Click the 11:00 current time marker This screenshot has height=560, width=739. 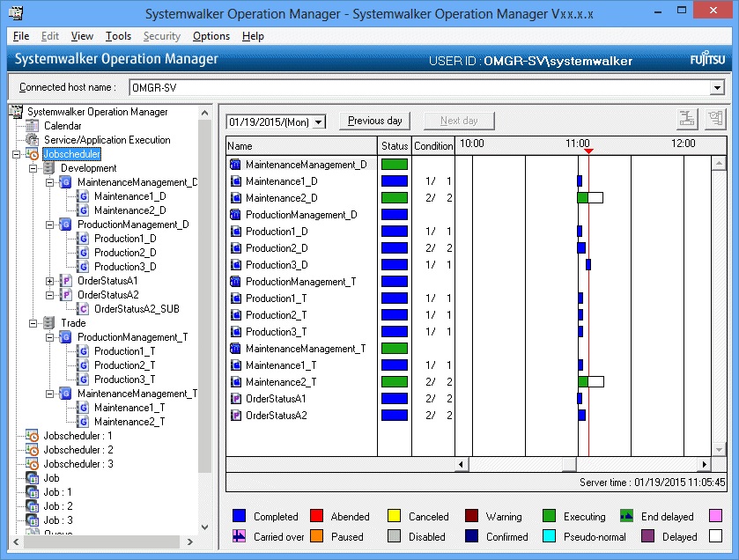point(588,151)
